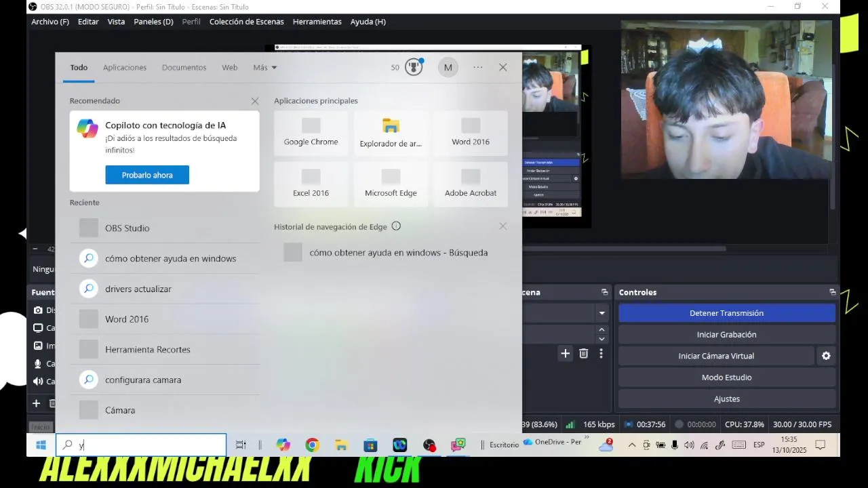Screen dimensions: 868x488
Task: Open the Ayuda (H) menu
Action: (368, 22)
